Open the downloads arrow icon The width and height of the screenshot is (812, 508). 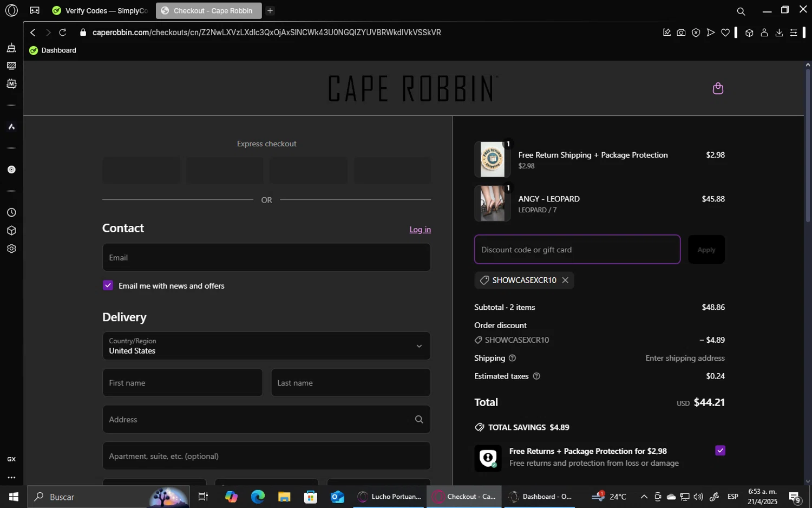coord(779,32)
